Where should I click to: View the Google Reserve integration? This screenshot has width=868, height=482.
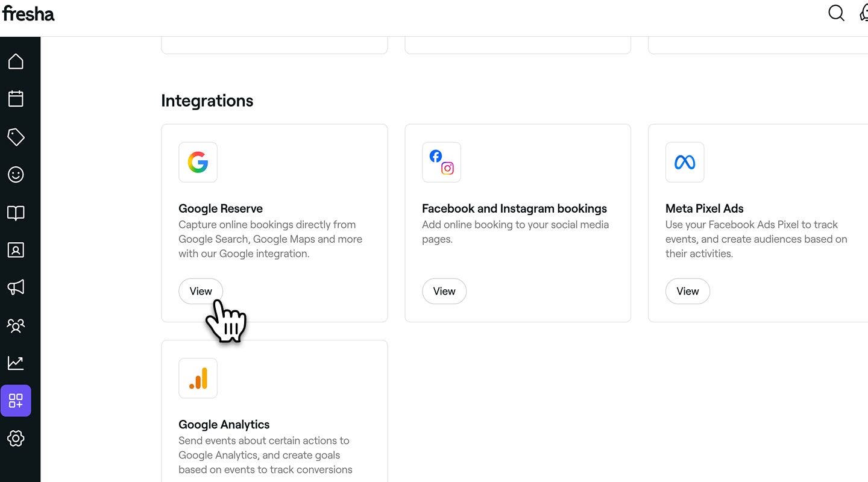(201, 291)
